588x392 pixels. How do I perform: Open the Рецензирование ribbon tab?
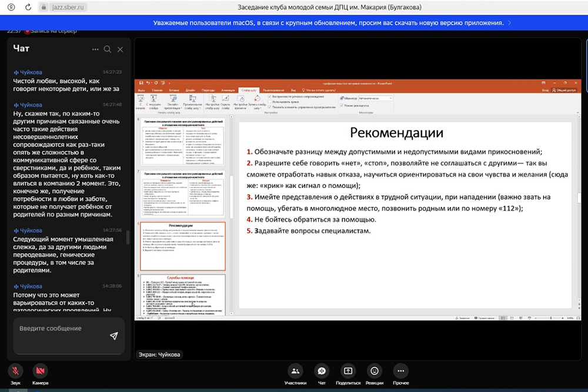click(274, 90)
